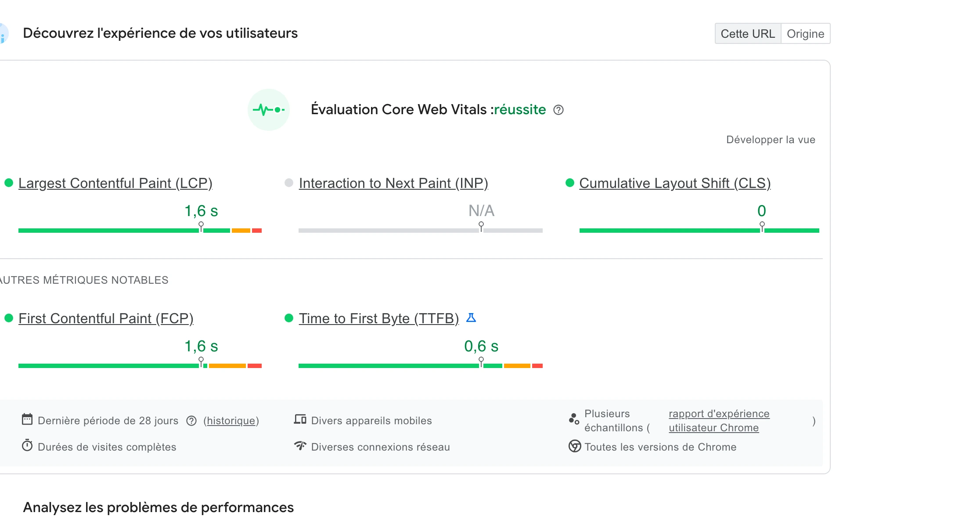Click the réussite assessment result text

[x=520, y=109]
